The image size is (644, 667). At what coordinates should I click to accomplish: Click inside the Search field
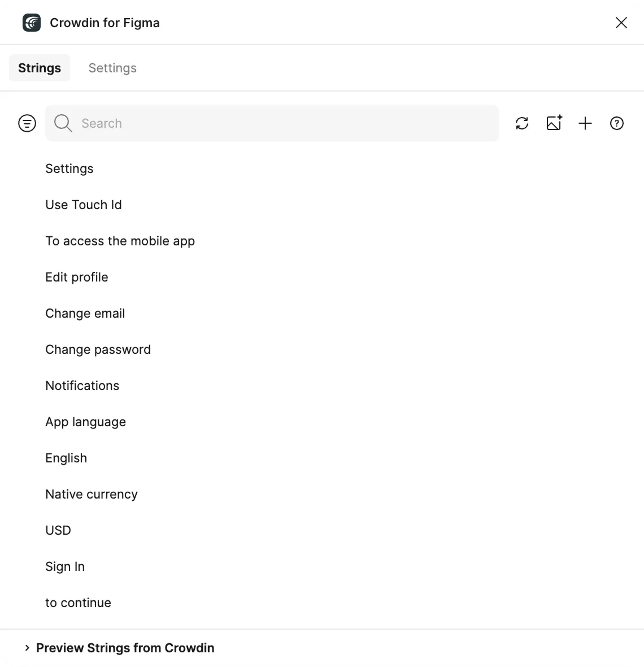226,123
